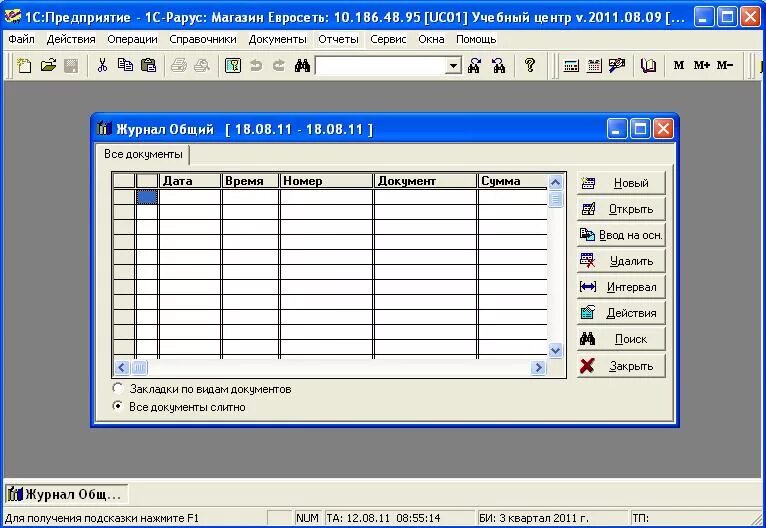Viewport: 766px width, 528px height.
Task: Click the Print toolbar icon
Action: coord(179,65)
